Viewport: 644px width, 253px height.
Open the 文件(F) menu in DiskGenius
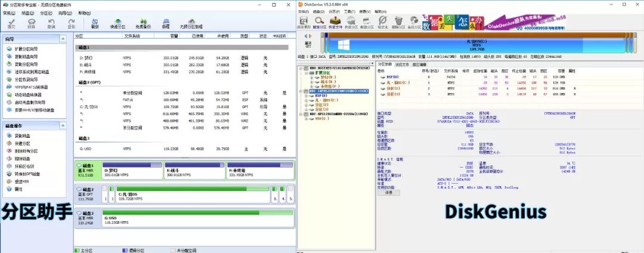pyautogui.click(x=303, y=11)
